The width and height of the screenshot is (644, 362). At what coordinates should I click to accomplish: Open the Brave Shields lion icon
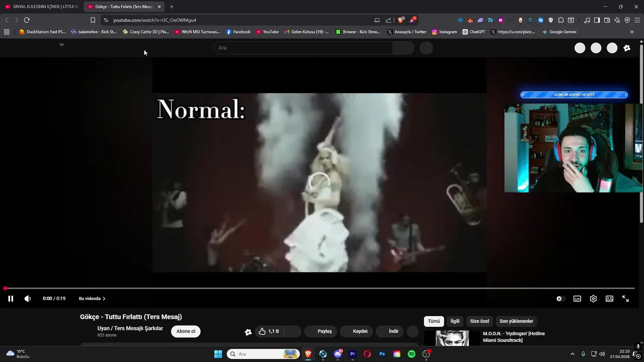[x=401, y=20]
